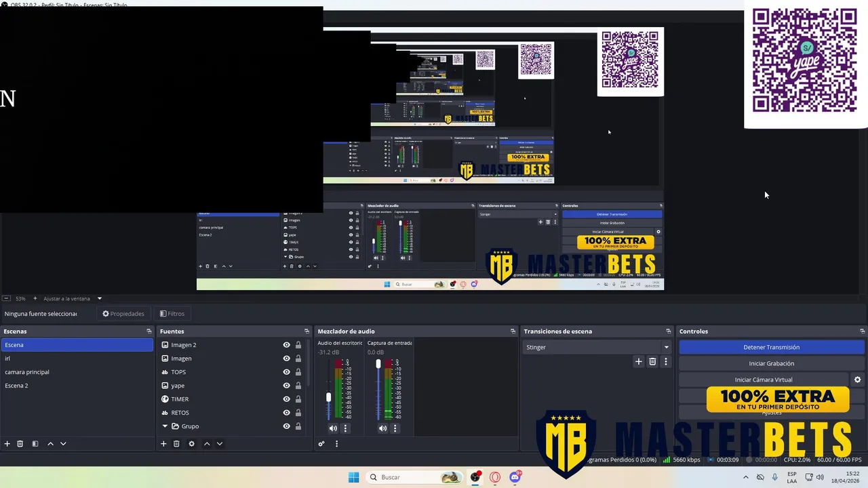This screenshot has height=488, width=868.
Task: Unlock the yape source lock
Action: 298,386
